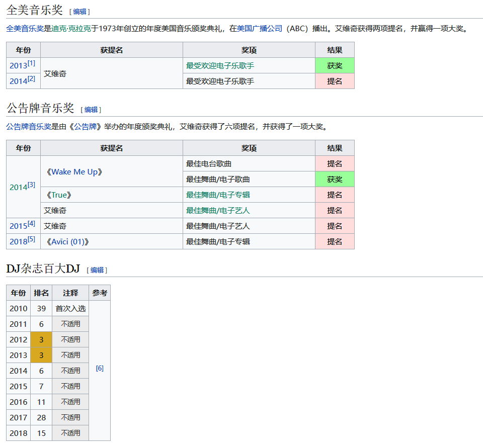Open the 2015 year link in Billboard table

19,226
